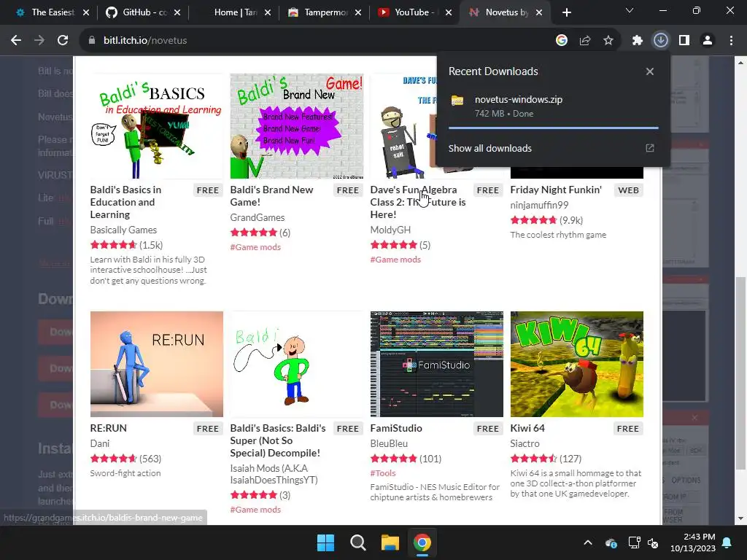
Task: Open Baldi's Basics in Education thumbnail
Action: point(157,126)
